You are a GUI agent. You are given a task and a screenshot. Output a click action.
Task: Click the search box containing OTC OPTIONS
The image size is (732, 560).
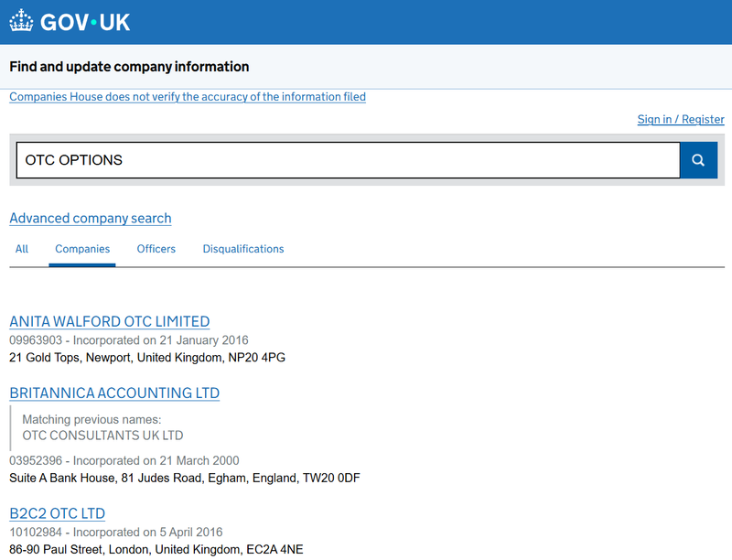click(348, 160)
